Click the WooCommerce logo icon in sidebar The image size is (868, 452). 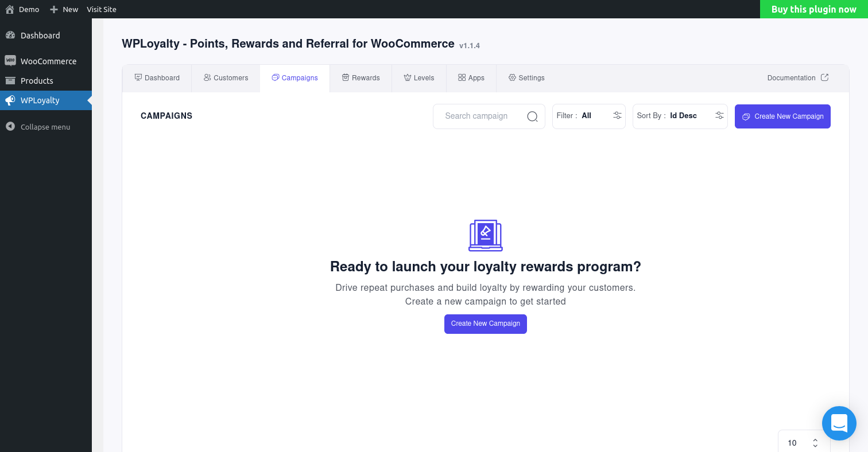point(10,61)
